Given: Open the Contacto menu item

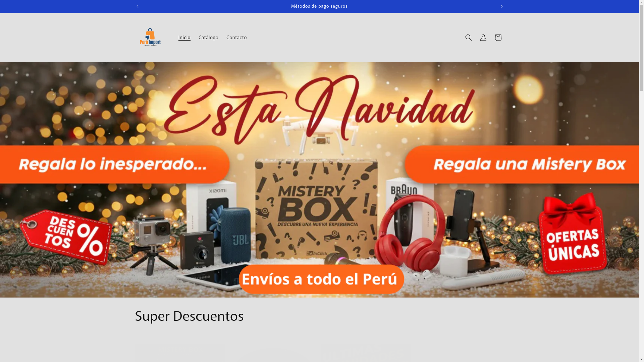Looking at the screenshot, I should tap(236, 38).
